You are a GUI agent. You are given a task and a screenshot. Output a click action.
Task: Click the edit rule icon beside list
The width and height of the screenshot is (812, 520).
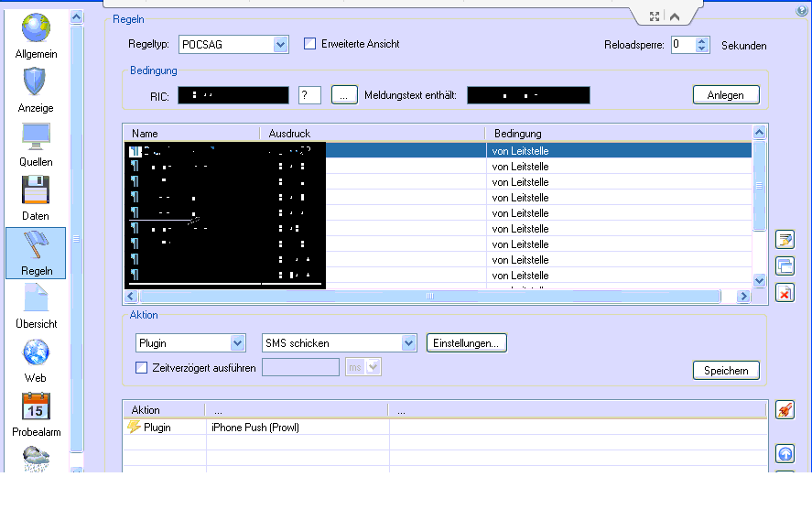click(785, 239)
